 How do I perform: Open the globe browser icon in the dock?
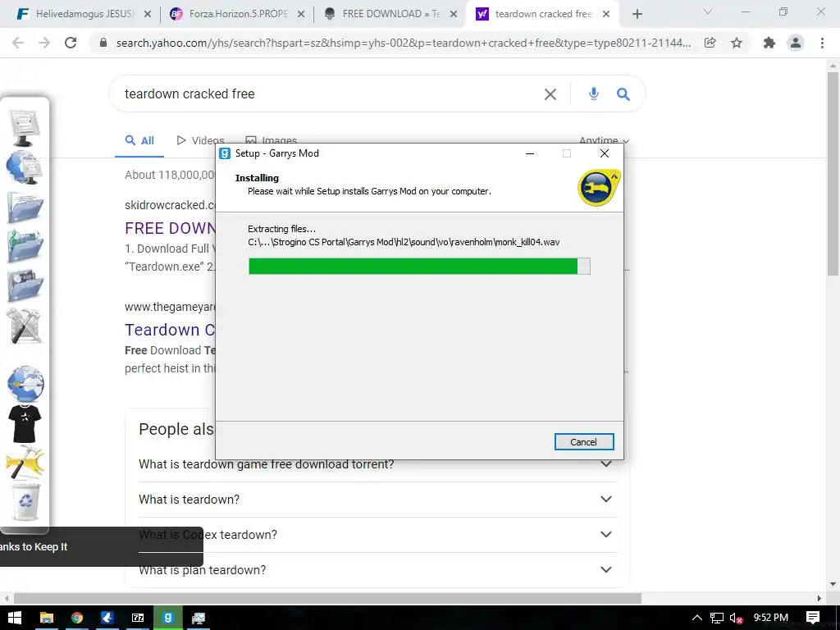pyautogui.click(x=25, y=384)
